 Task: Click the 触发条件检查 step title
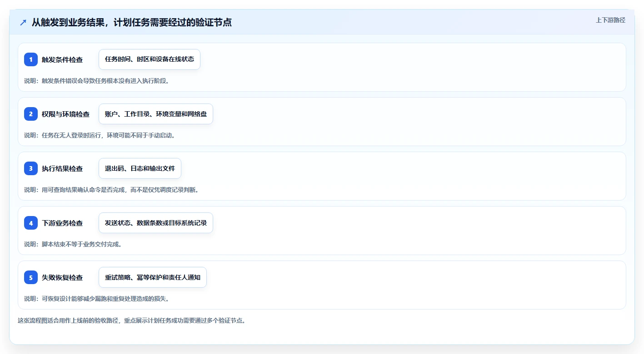pyautogui.click(x=62, y=59)
